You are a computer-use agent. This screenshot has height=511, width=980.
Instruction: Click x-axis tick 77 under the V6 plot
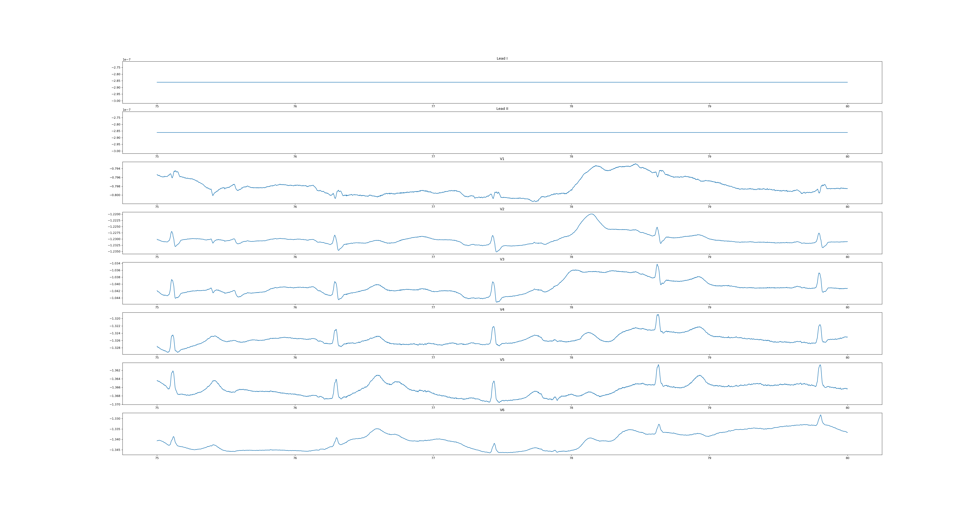(x=433, y=458)
